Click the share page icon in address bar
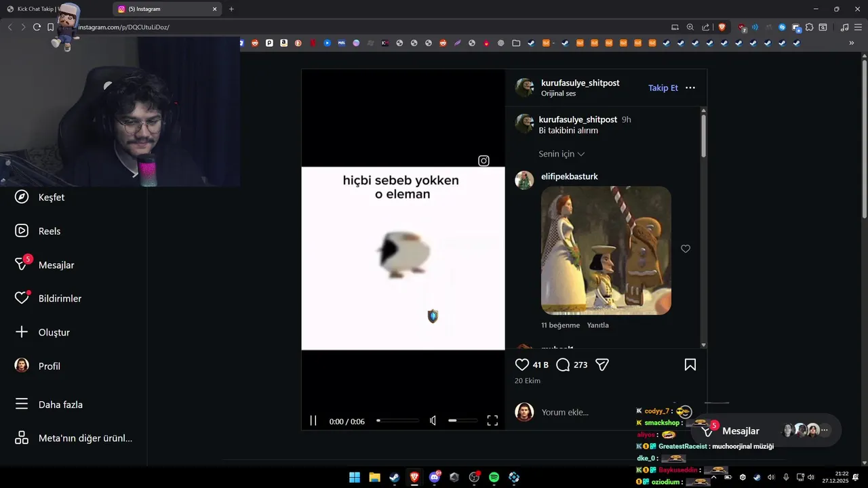The width and height of the screenshot is (868, 488). (705, 27)
